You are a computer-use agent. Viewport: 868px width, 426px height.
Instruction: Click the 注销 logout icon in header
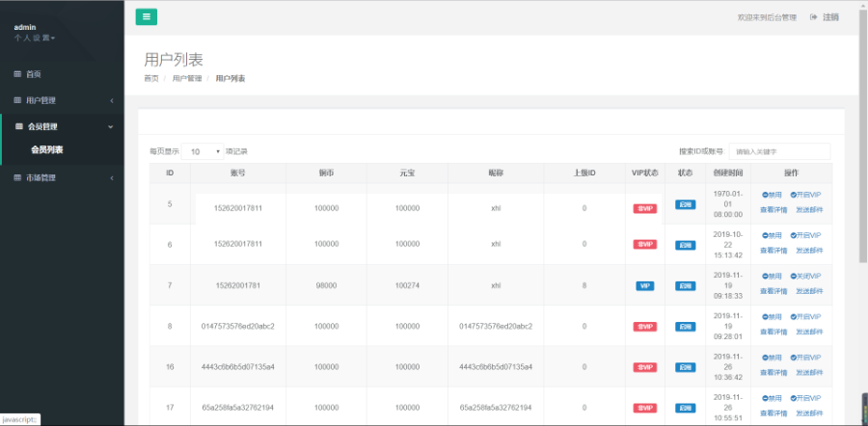(814, 17)
